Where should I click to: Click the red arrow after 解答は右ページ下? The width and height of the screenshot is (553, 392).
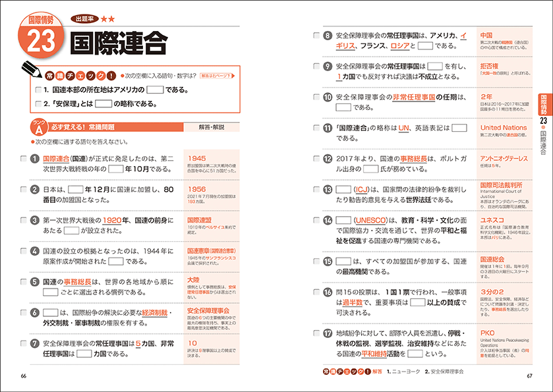(233, 76)
